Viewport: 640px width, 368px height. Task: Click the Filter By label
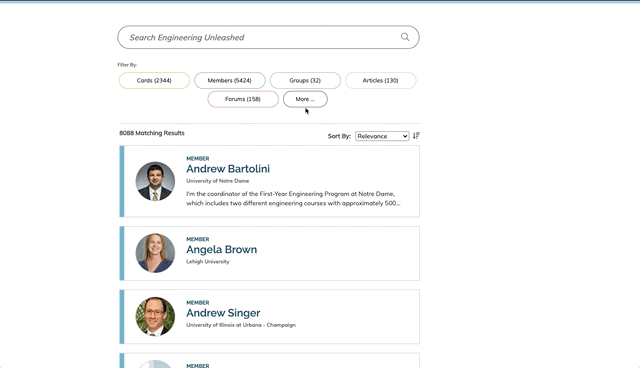pyautogui.click(x=127, y=65)
